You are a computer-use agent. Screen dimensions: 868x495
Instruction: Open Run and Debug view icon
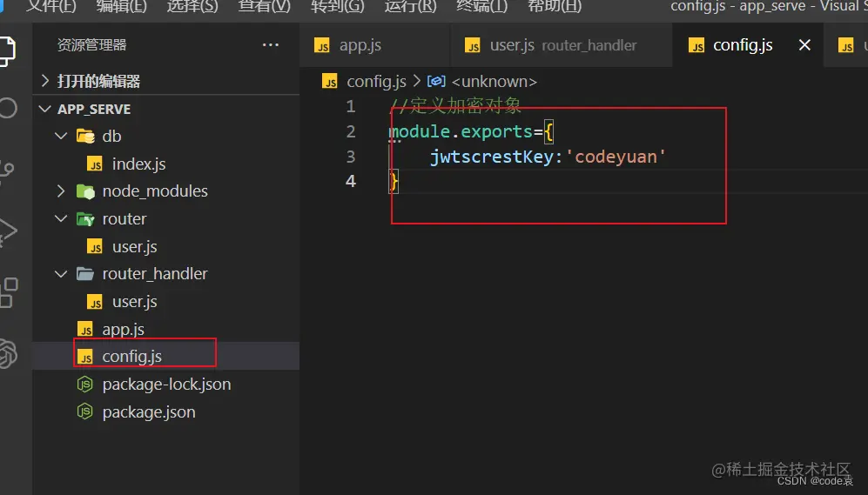(8, 231)
